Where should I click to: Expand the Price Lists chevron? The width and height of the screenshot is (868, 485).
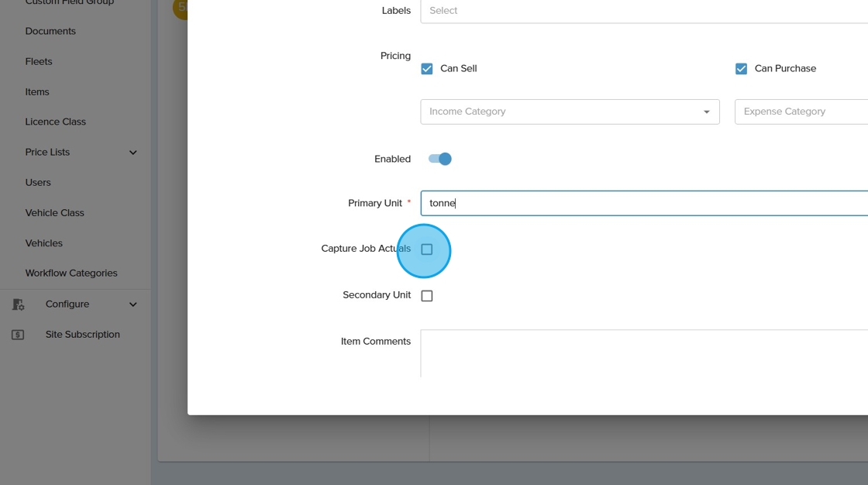coord(133,153)
